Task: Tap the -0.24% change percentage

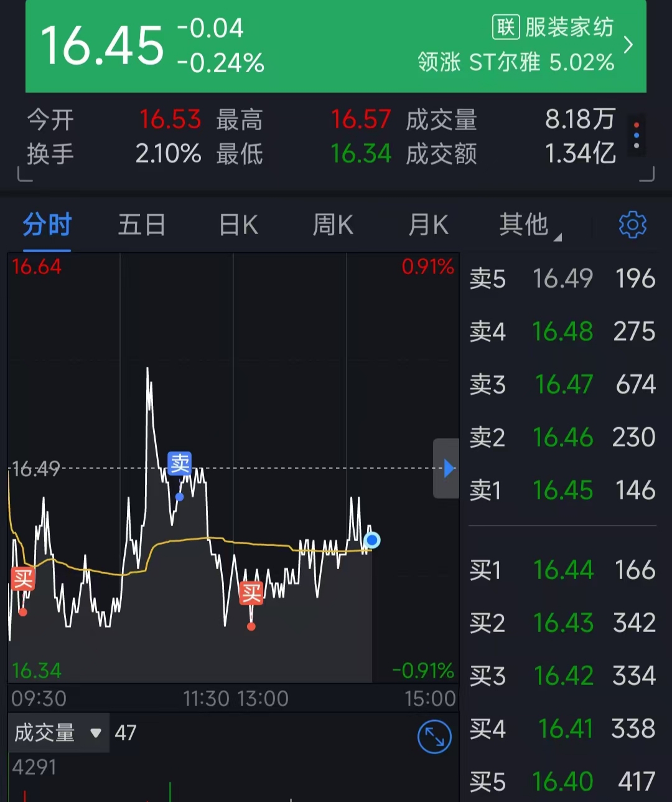Action: pyautogui.click(x=221, y=64)
